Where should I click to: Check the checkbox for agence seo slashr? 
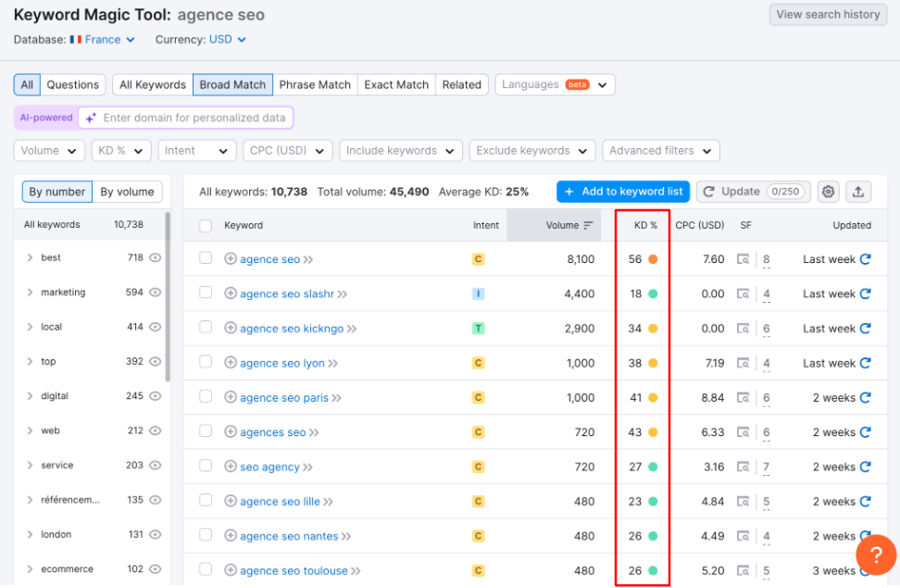pos(206,294)
